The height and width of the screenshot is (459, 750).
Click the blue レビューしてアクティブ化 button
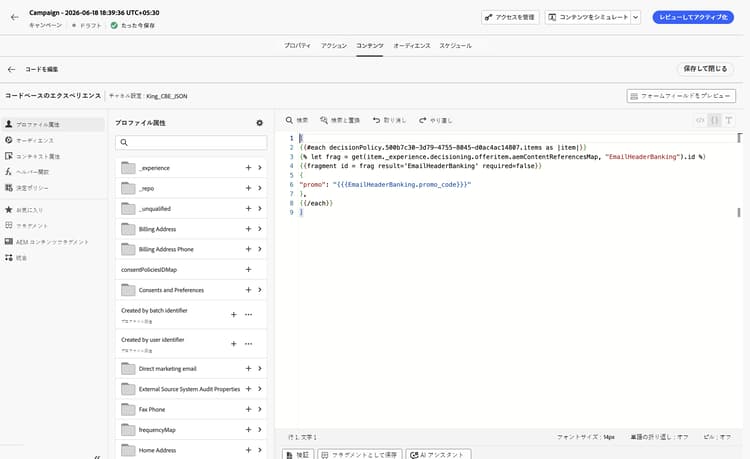tap(693, 17)
